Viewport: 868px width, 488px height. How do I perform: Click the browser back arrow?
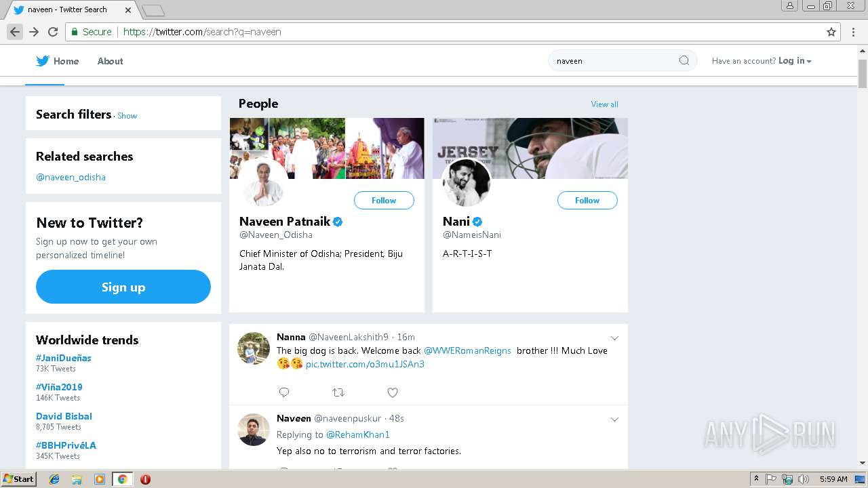(15, 32)
